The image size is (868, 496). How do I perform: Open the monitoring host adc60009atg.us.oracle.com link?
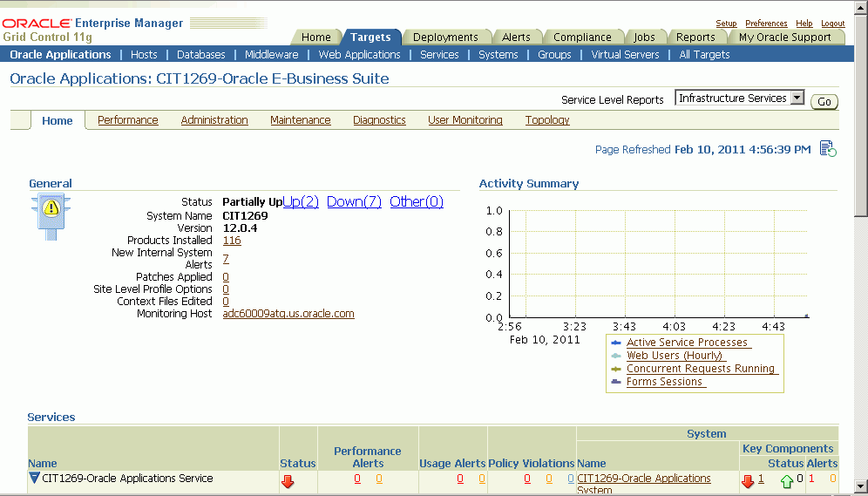tap(288, 314)
